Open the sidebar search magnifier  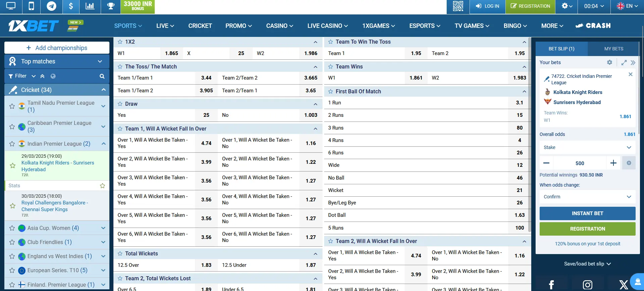102,76
